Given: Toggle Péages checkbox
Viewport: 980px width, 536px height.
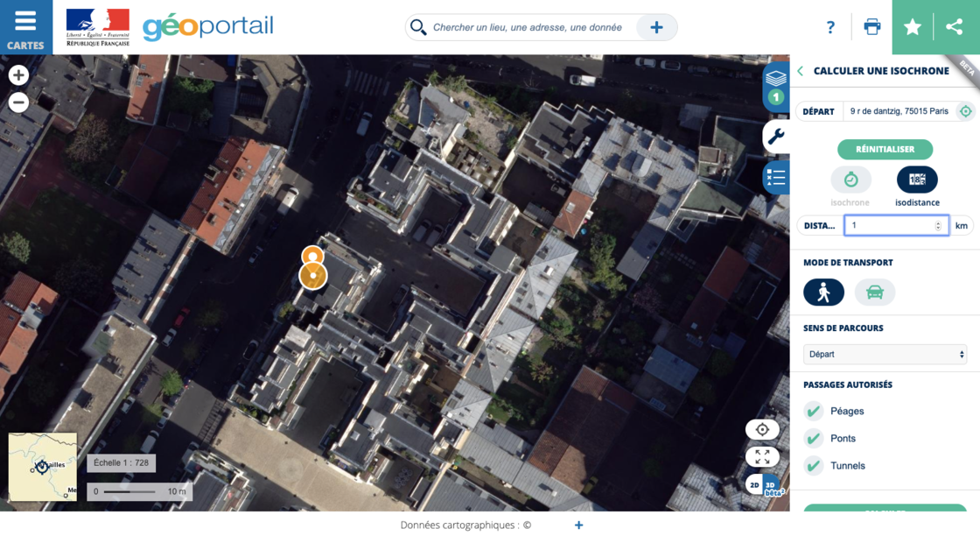Looking at the screenshot, I should [813, 411].
